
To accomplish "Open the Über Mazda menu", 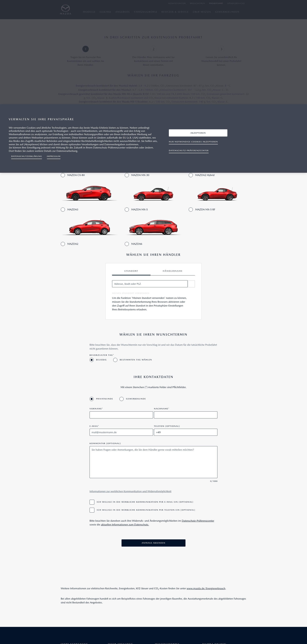I will 202,12.
